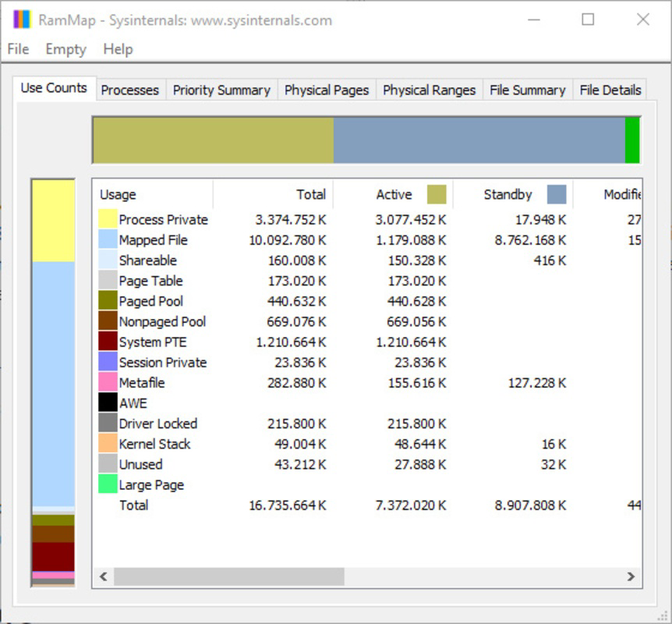This screenshot has height=624, width=672.
Task: Click the green Large Page swatch
Action: tap(108, 484)
